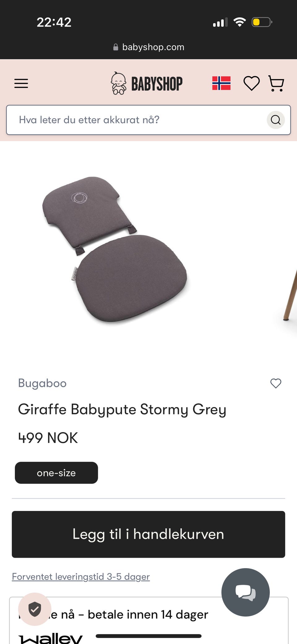This screenshot has height=644, width=297.
Task: Tap the search magnifier icon
Action: [x=276, y=120]
